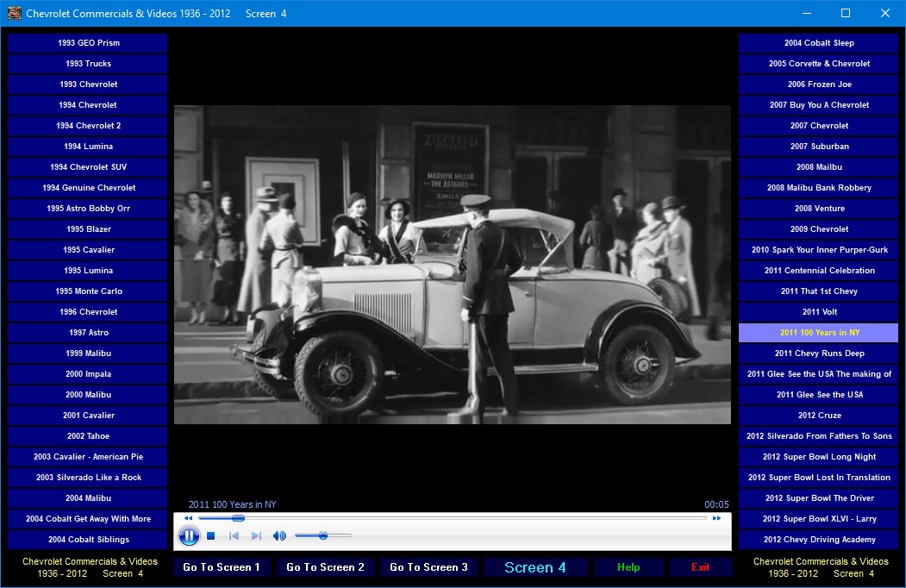Select 2005 Corvette & Chevrolet

point(819,64)
